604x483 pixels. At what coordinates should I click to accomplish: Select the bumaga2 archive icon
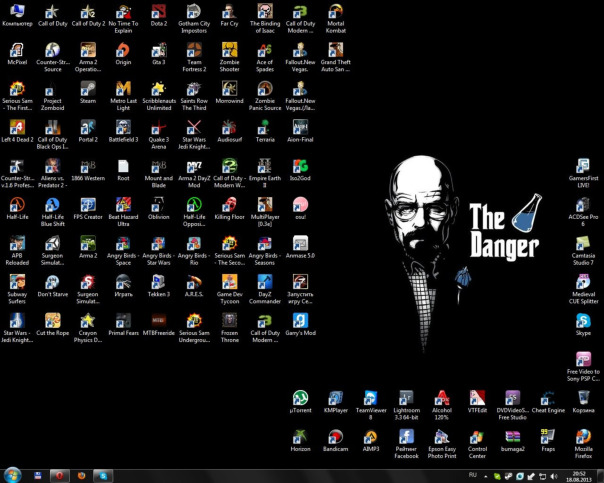[513, 441]
